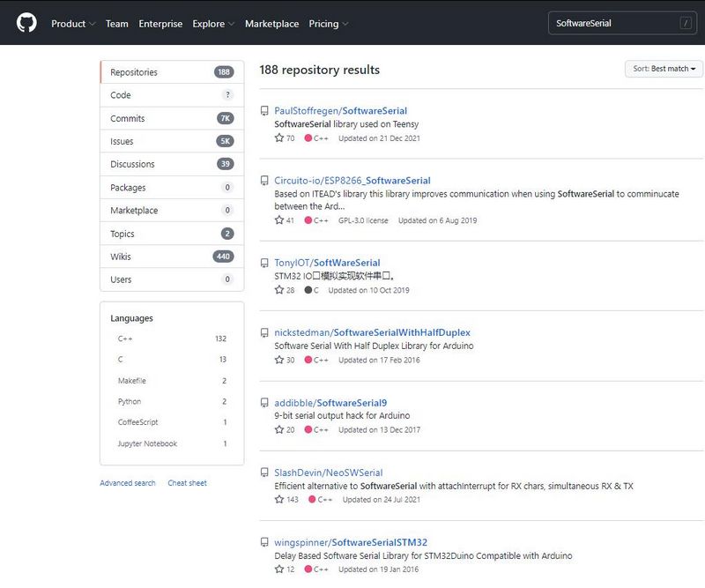Go to the Team page

click(x=117, y=24)
